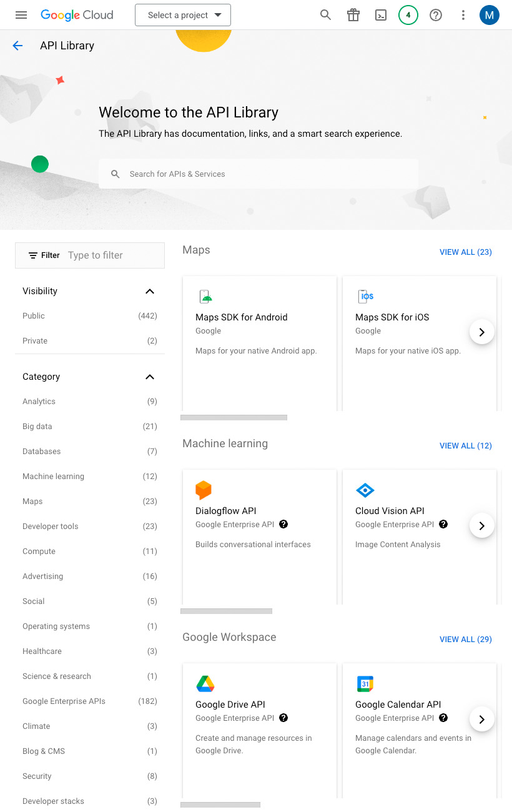Focus the Type to filter field
512x812 pixels.
click(x=114, y=255)
